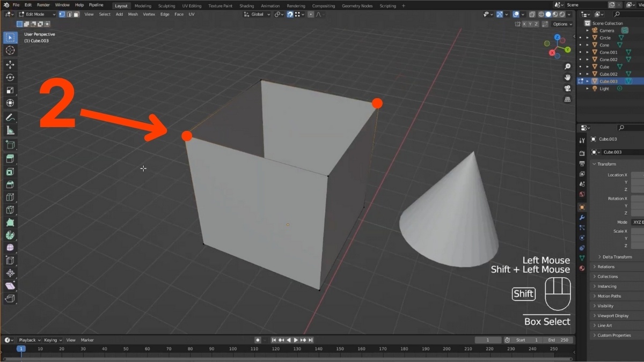
Task: Activate the Extrude Region tool
Action: [x=10, y=159]
